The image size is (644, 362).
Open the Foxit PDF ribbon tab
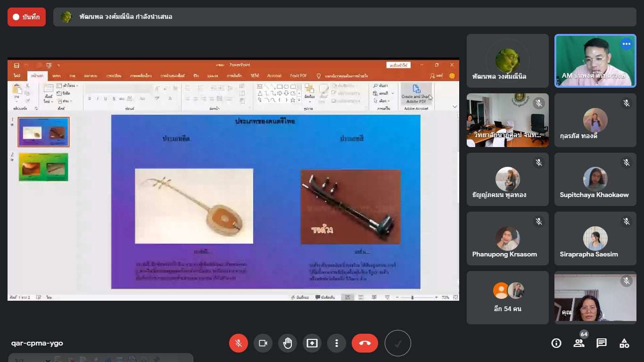point(298,76)
